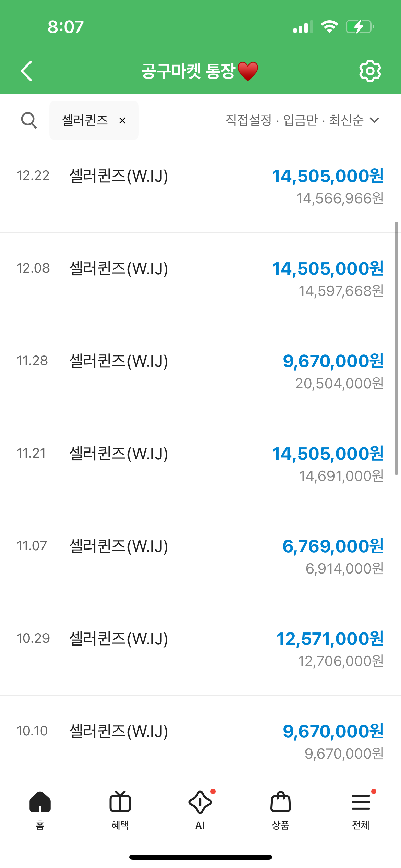Open the 전체 menu tab

point(361,810)
